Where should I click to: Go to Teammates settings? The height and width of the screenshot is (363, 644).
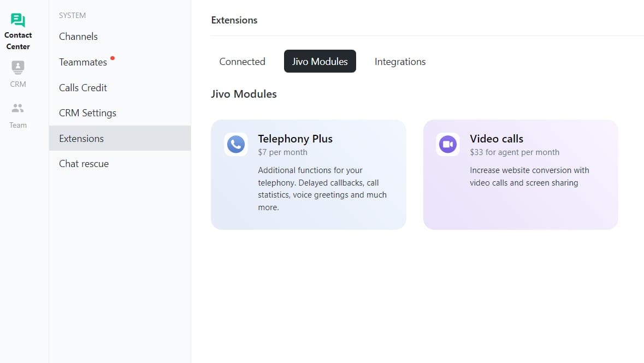click(x=83, y=62)
